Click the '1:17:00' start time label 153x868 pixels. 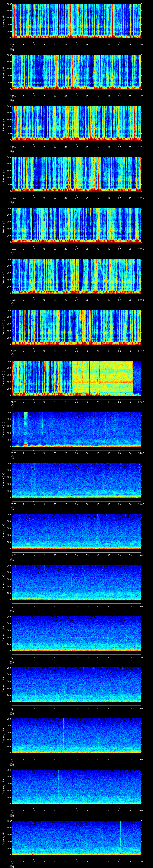point(12,197)
